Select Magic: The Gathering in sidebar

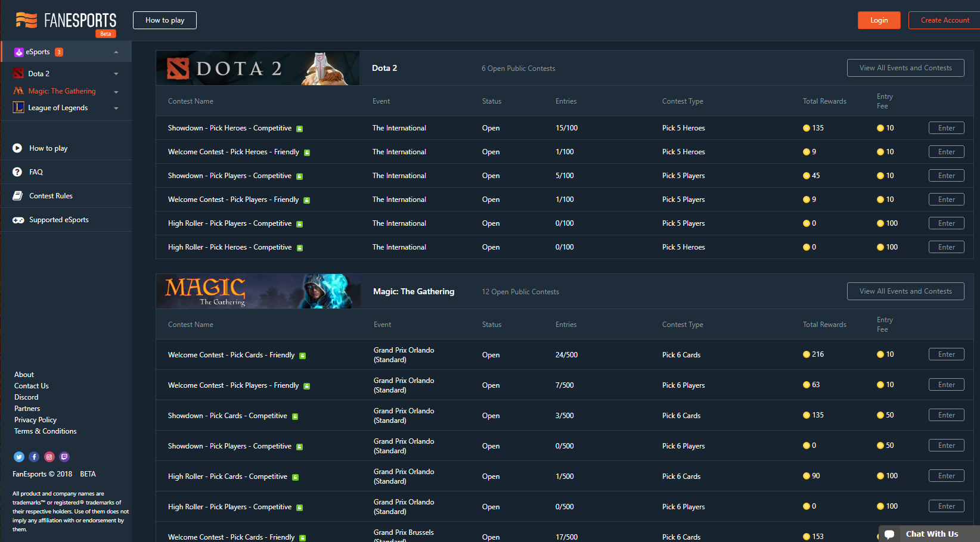click(x=62, y=91)
